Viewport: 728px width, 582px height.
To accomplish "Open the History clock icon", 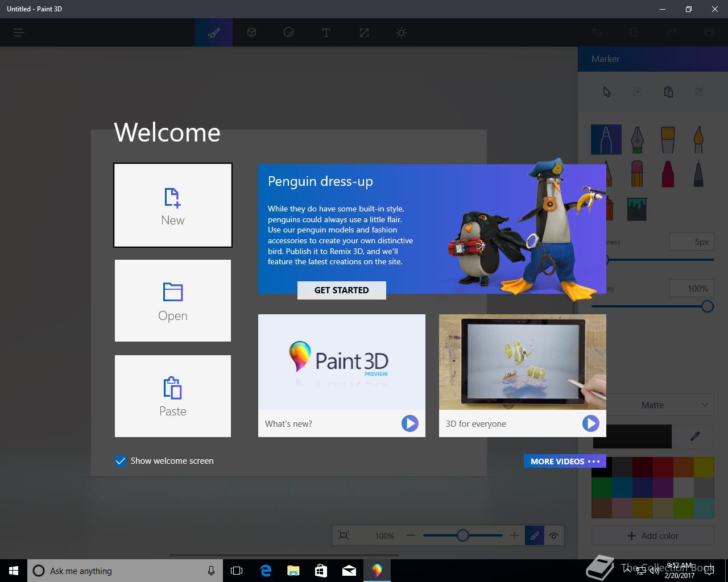I will click(x=634, y=32).
